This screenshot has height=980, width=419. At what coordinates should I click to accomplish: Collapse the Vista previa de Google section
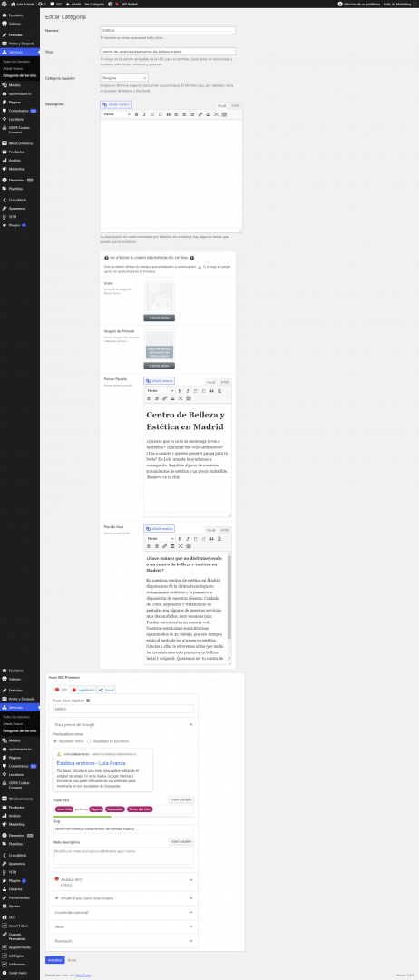pos(123,724)
